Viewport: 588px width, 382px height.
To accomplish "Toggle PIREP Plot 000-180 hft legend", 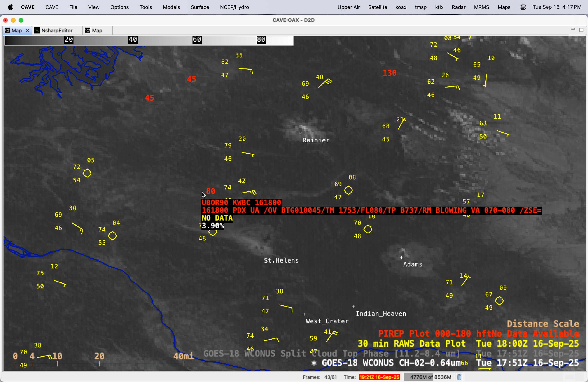I will point(425,334).
